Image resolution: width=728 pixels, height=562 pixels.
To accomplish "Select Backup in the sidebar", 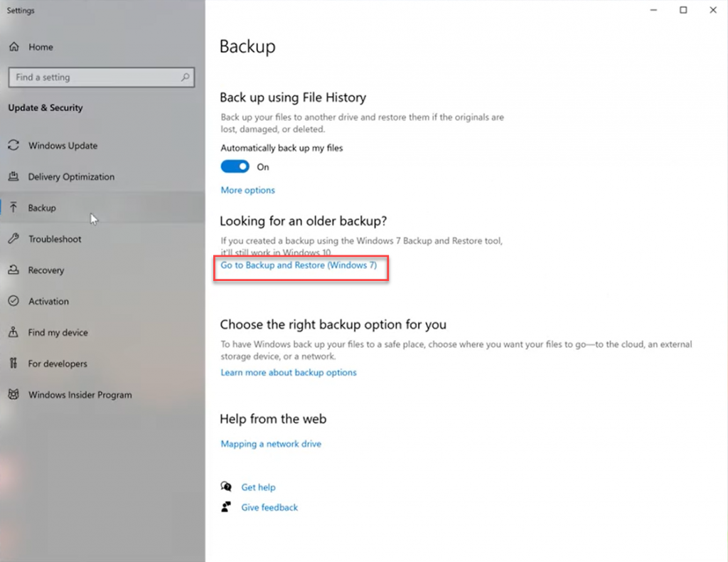I will (x=102, y=208).
